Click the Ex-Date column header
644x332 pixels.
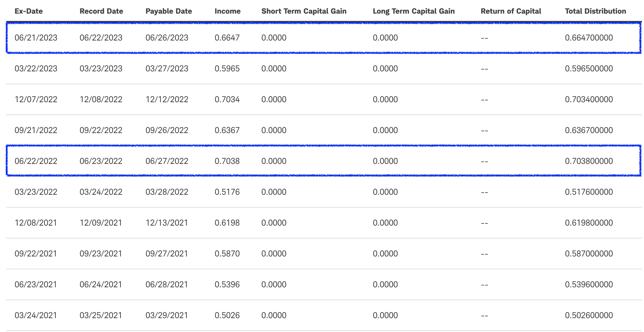pyautogui.click(x=28, y=11)
